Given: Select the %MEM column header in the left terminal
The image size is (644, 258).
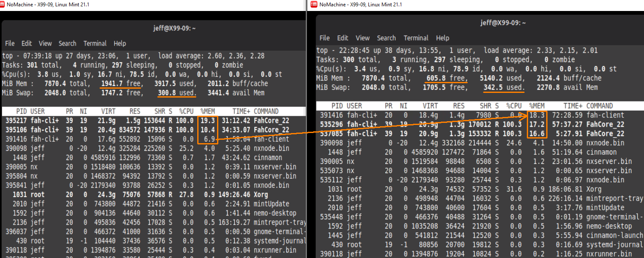Looking at the screenshot, I should pos(207,111).
